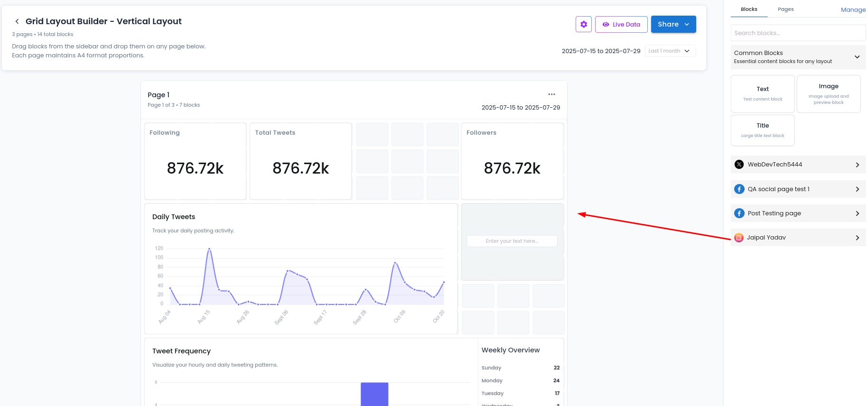This screenshot has height=406, width=868.
Task: Click Facebook icon for Post Testing page
Action: pyautogui.click(x=739, y=213)
